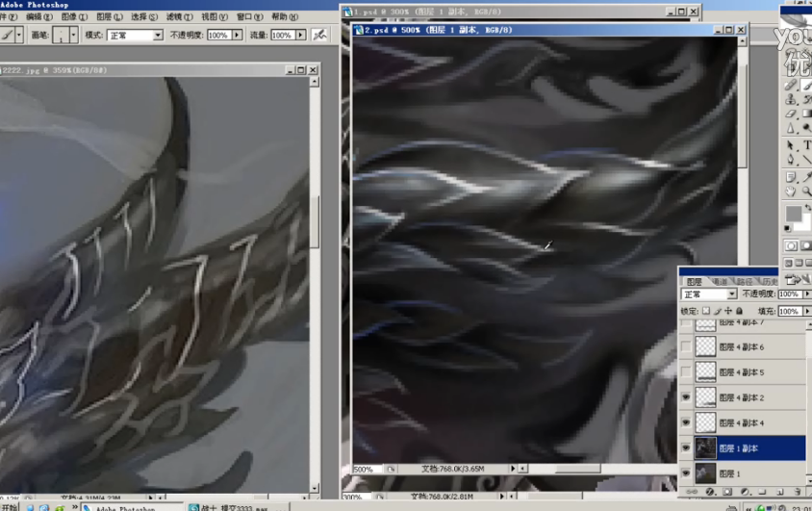Add layer style via fx icon
This screenshot has height=511, width=812.
pos(710,492)
